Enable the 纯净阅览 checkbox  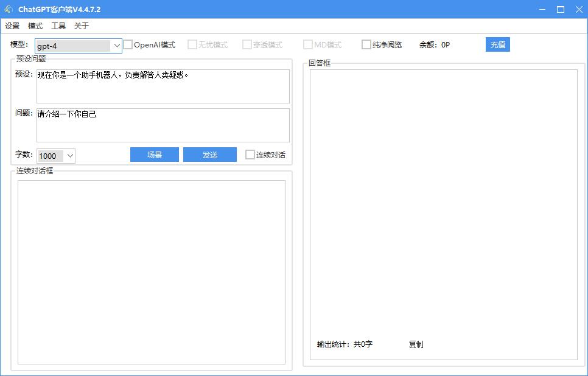point(366,44)
